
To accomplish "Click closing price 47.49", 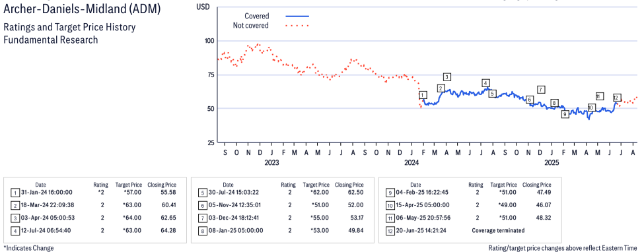I will pos(544,192).
